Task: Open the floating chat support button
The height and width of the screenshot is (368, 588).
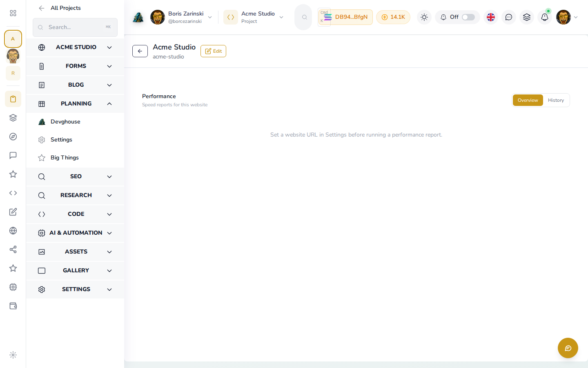Action: 568,348
